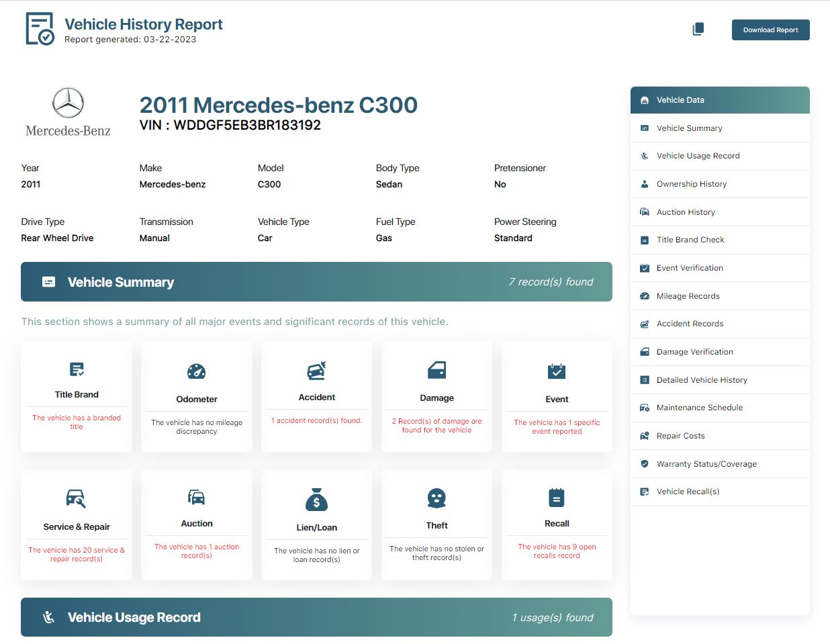Open Ownership History section link
This screenshot has height=644, width=830.
[x=720, y=184]
